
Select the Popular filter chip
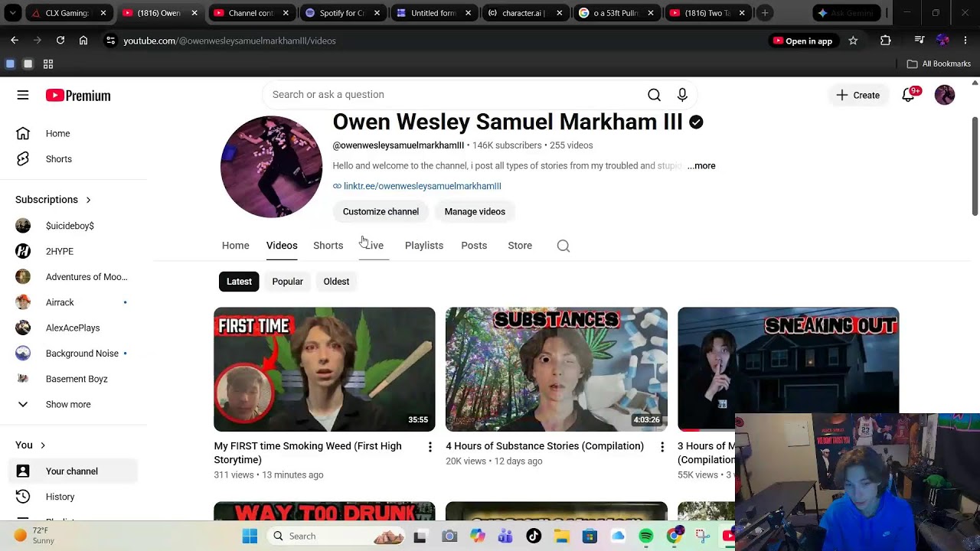288,282
